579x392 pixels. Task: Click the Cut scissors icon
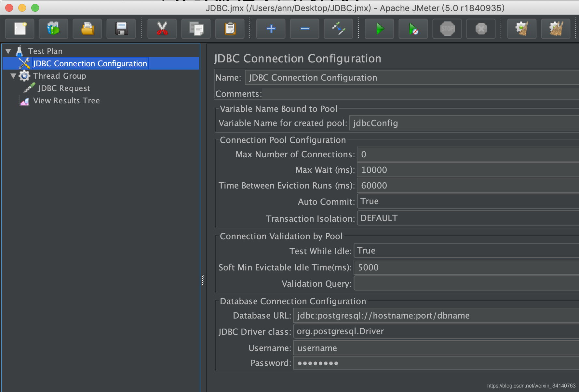[162, 29]
